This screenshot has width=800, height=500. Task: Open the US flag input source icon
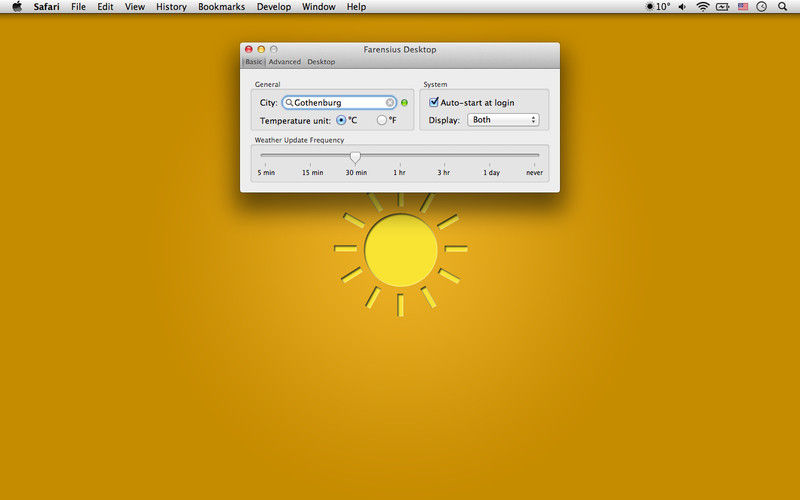pyautogui.click(x=743, y=7)
